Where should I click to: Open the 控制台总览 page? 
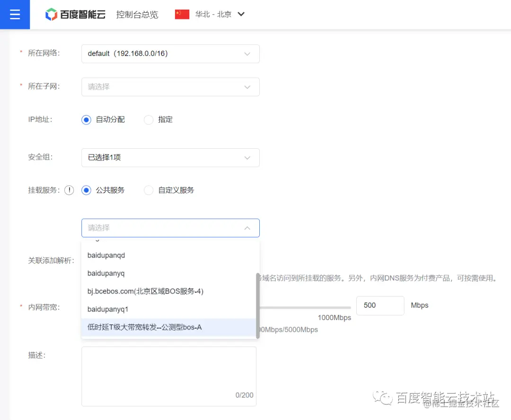(137, 14)
